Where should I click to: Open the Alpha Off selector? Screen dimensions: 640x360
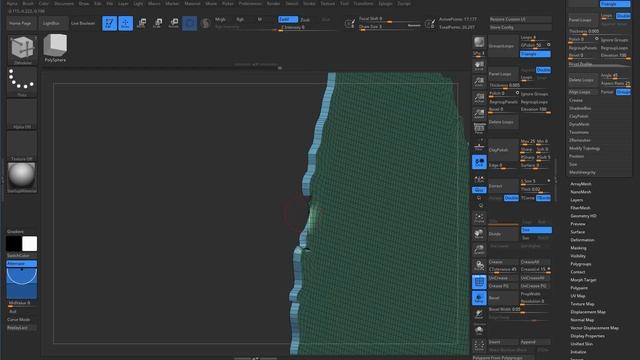pos(22,114)
